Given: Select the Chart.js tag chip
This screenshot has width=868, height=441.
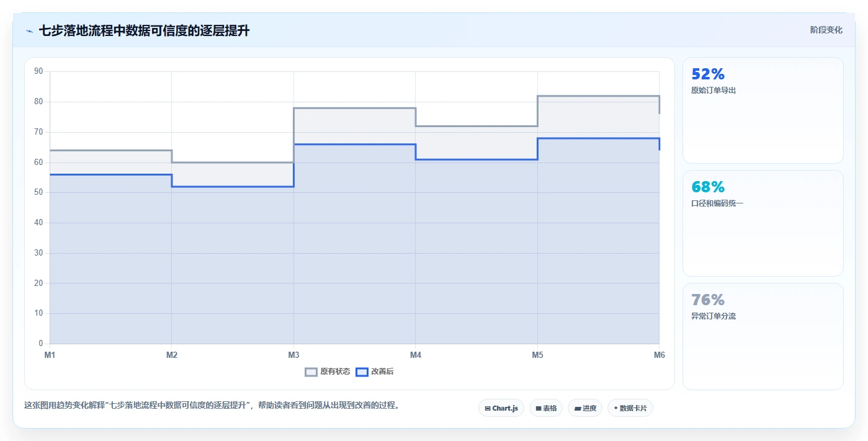Looking at the screenshot, I should (x=501, y=408).
